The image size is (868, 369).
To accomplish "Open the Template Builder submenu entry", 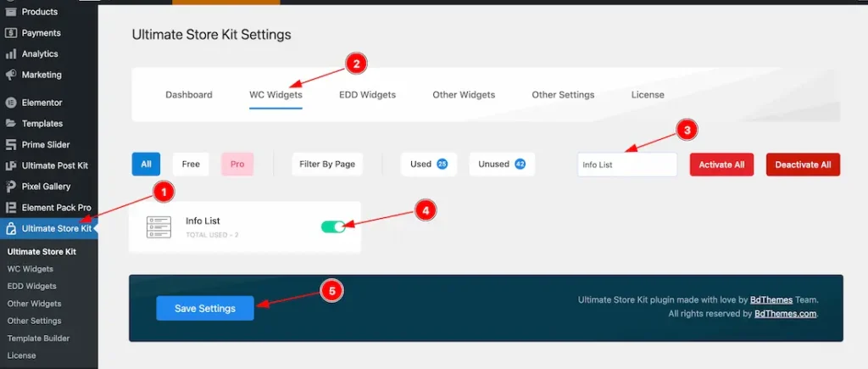I will point(38,338).
